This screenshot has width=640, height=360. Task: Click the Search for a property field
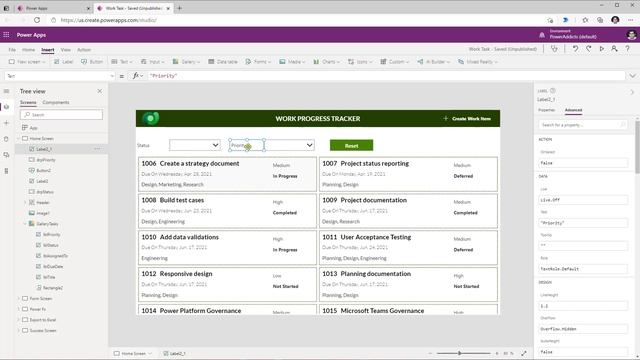click(x=582, y=125)
